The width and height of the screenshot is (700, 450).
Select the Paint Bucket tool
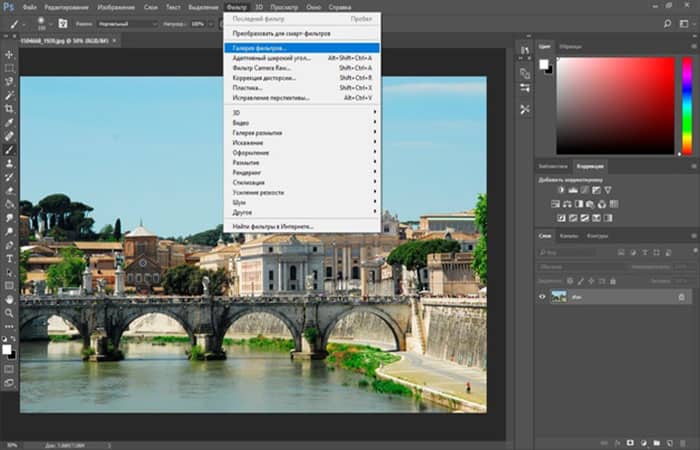coord(9,204)
